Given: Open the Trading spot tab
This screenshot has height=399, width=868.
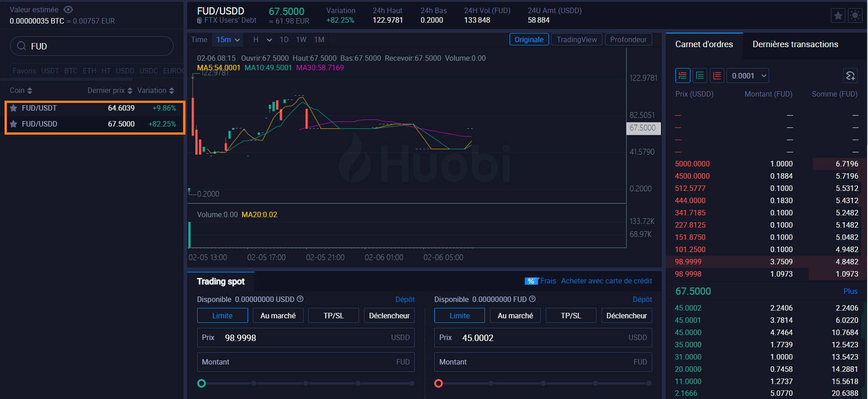Looking at the screenshot, I should click(221, 281).
